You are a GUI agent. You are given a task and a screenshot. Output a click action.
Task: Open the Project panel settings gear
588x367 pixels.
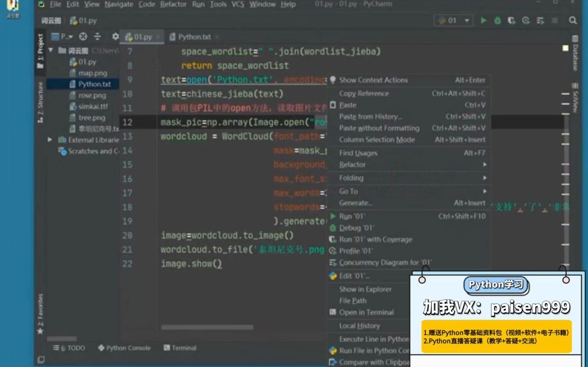point(114,37)
